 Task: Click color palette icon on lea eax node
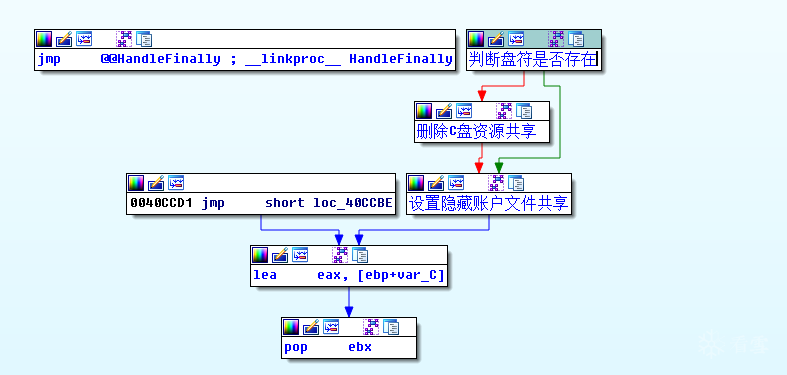259,255
